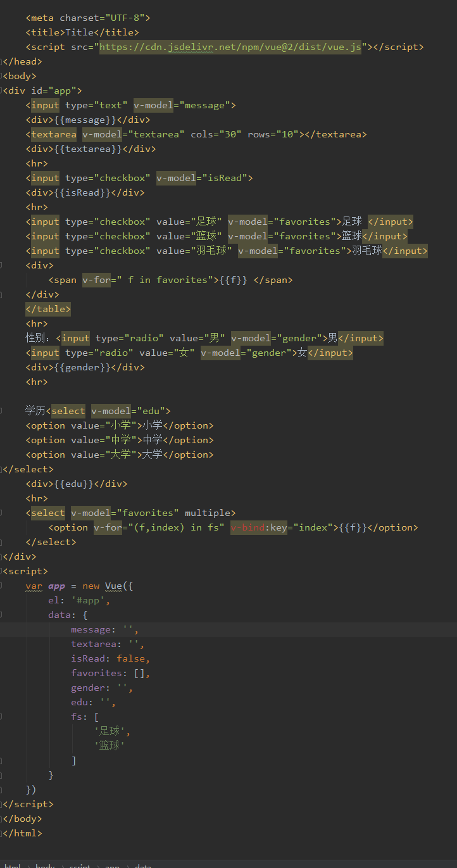Click the {{message}} interpolation
This screenshot has height=868, width=457.
[85, 120]
